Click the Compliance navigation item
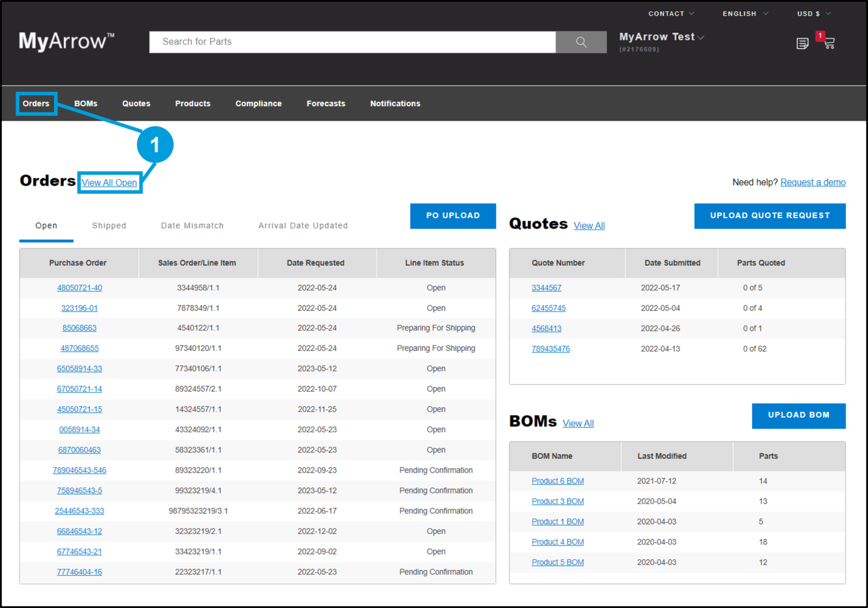Viewport: 868px width, 608px height. [x=258, y=103]
